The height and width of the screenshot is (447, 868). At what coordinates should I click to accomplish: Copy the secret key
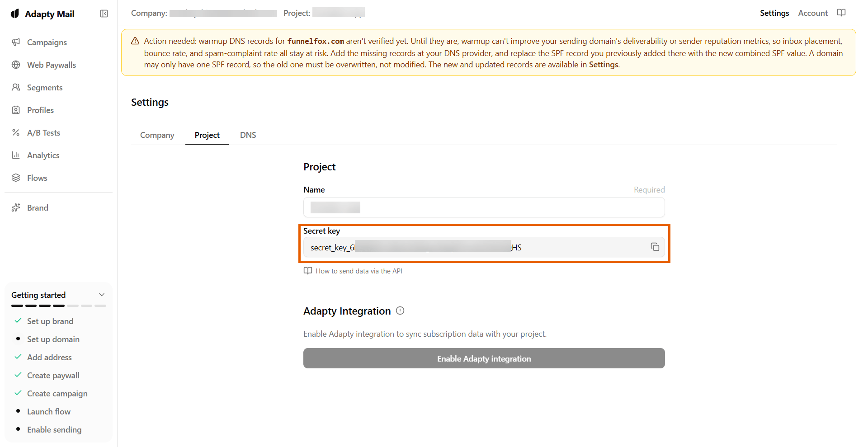pos(655,247)
